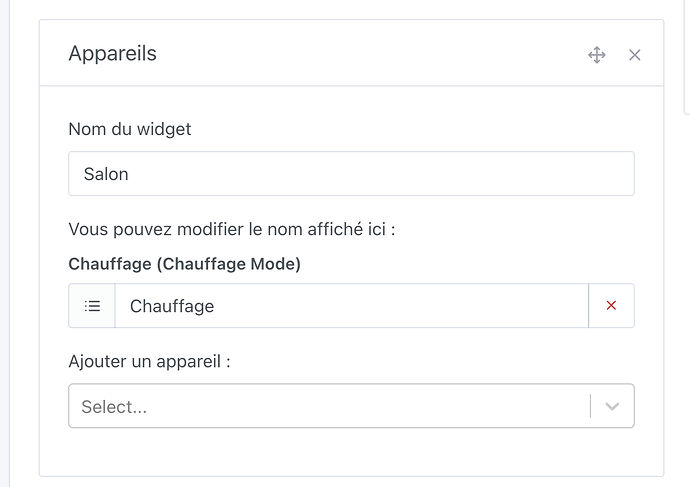The width and height of the screenshot is (690, 487).
Task: Click the gray strip left of the panel
Action: (x=20, y=250)
